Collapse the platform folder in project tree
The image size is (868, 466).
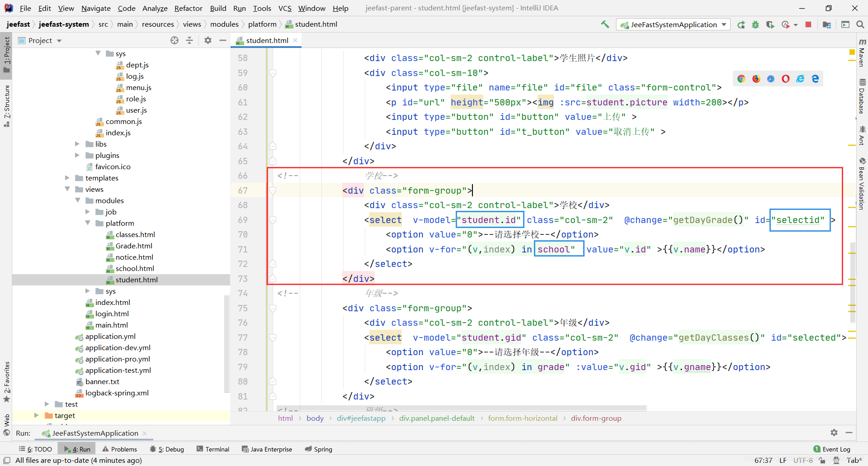[88, 223]
